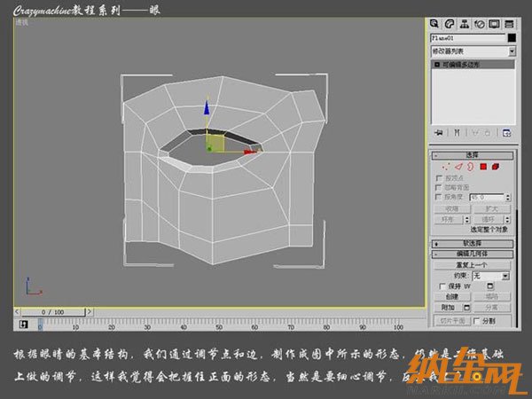Enable the 按角度 checkbox
This screenshot has width=532, height=399.
(x=439, y=197)
